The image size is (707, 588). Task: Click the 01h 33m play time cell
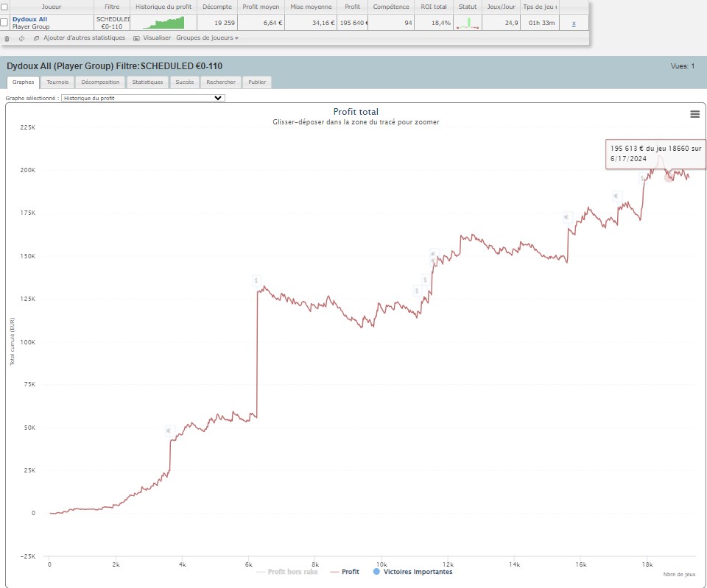click(x=540, y=23)
